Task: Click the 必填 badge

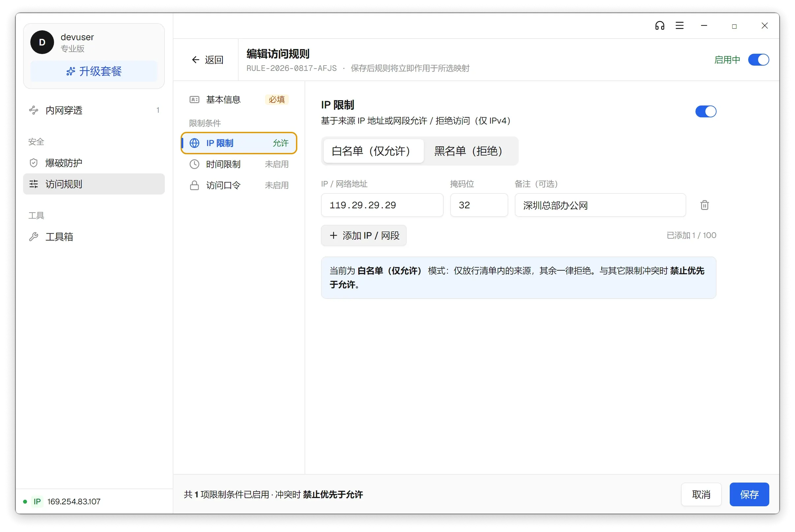Action: pos(277,100)
